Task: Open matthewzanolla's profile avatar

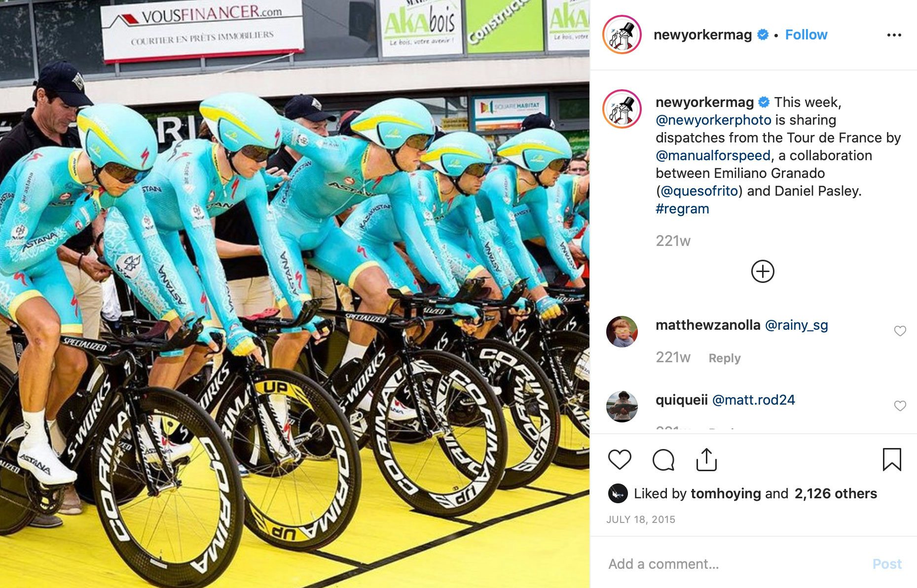Action: pyautogui.click(x=622, y=332)
